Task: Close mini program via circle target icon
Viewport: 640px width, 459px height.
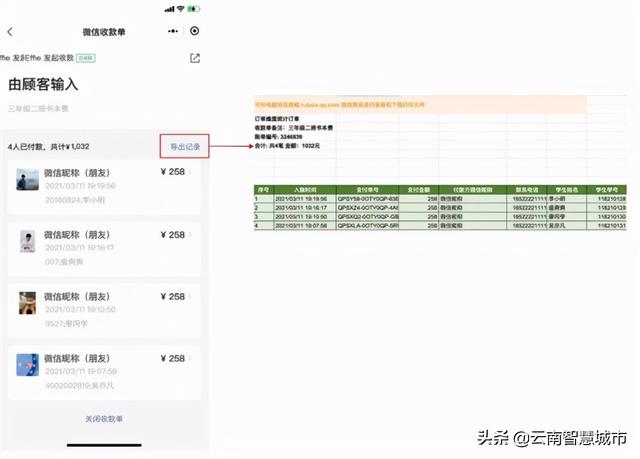Action: point(195,31)
